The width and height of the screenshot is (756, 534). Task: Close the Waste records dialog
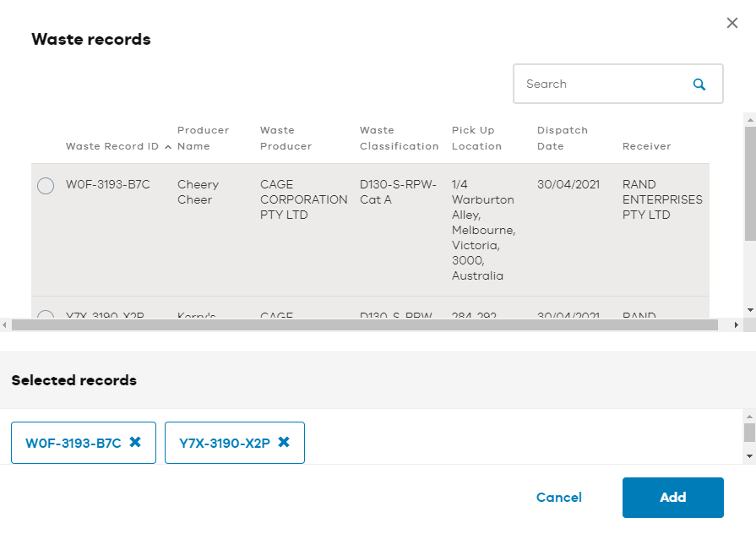click(732, 23)
